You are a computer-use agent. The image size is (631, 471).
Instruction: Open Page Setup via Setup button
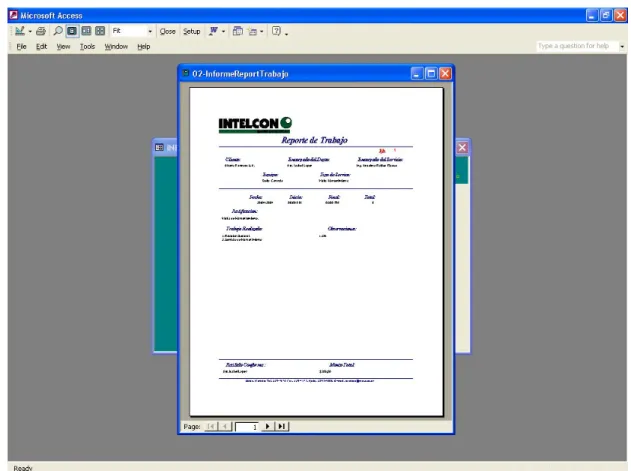[x=192, y=31]
